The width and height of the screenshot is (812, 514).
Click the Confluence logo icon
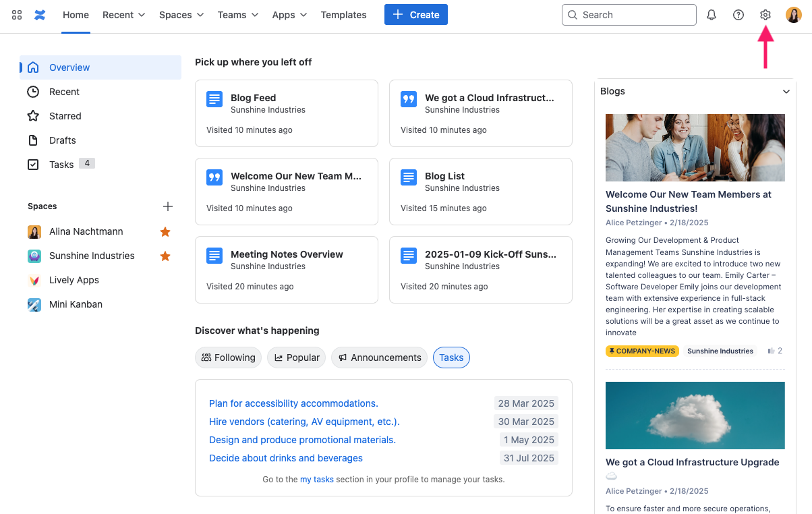40,15
